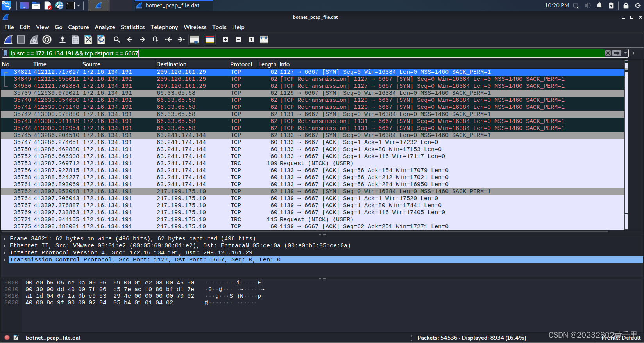This screenshot has height=343, width=644.
Task: Sort by the Time column header
Action: pos(56,64)
